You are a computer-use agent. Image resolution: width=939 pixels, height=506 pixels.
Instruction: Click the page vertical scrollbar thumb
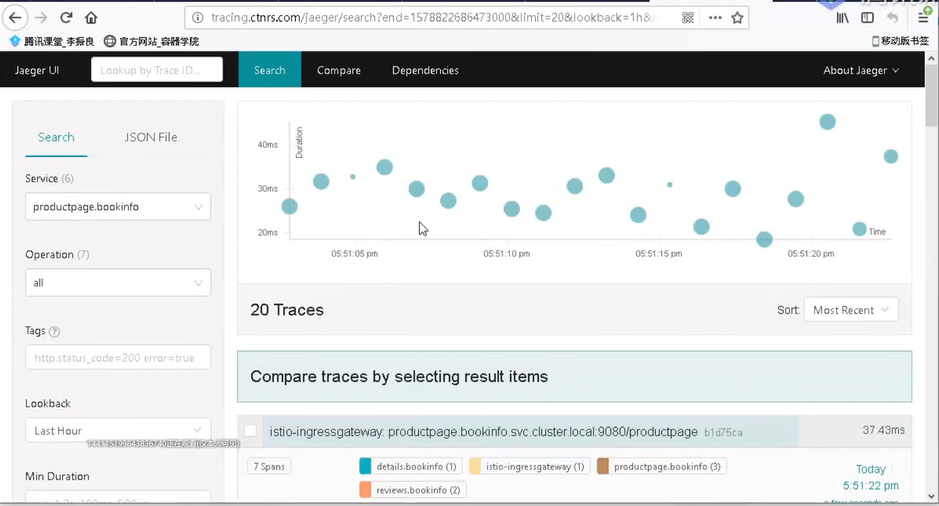pos(931,96)
